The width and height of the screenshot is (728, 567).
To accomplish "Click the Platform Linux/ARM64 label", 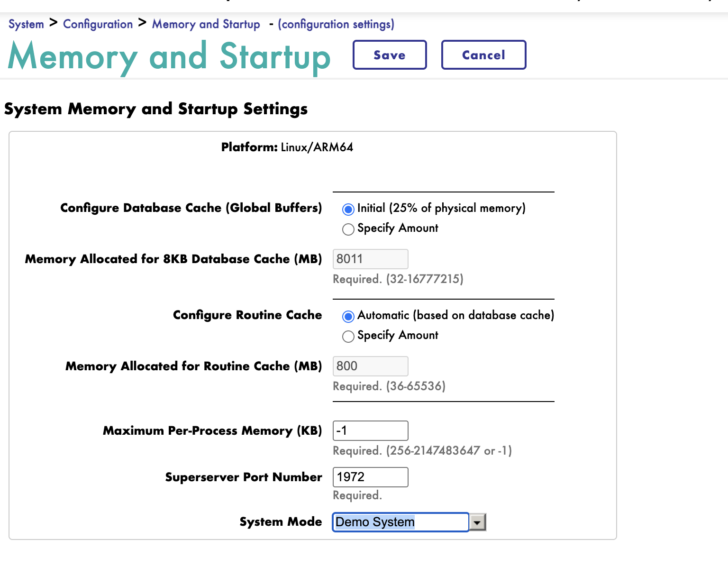I will pyautogui.click(x=287, y=147).
